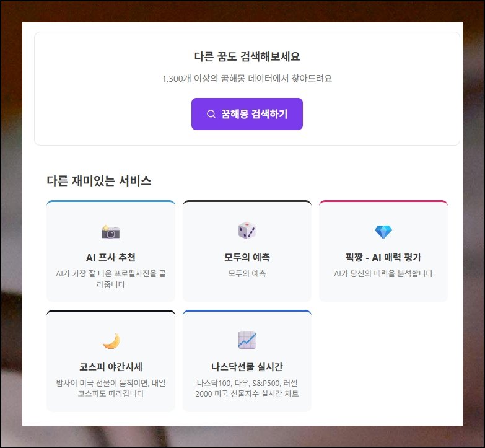Go to 코스피 야간시세 service title

111,367
